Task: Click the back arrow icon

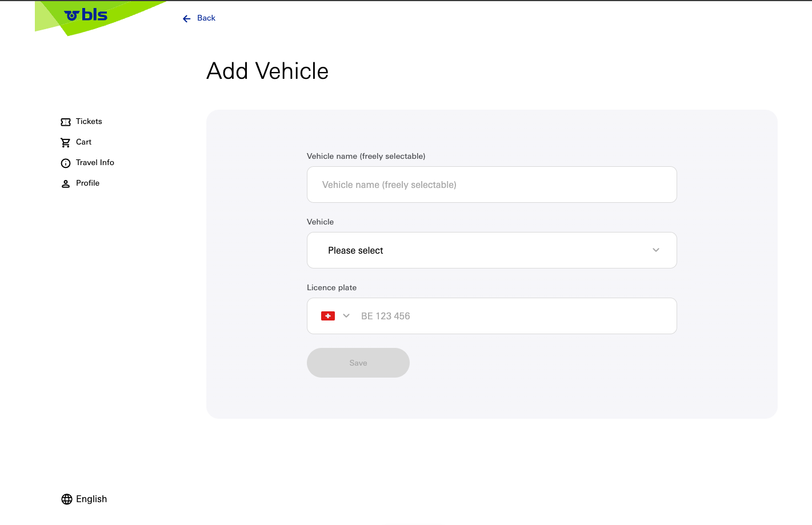Action: [x=186, y=18]
